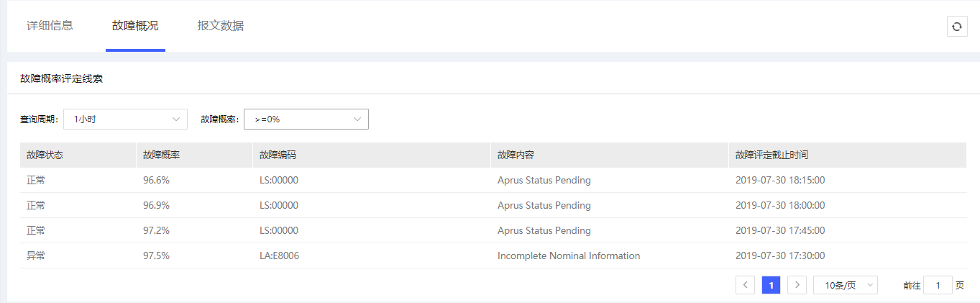The width and height of the screenshot is (980, 303).
Task: Open the 报文数据 tab
Action: point(221,26)
